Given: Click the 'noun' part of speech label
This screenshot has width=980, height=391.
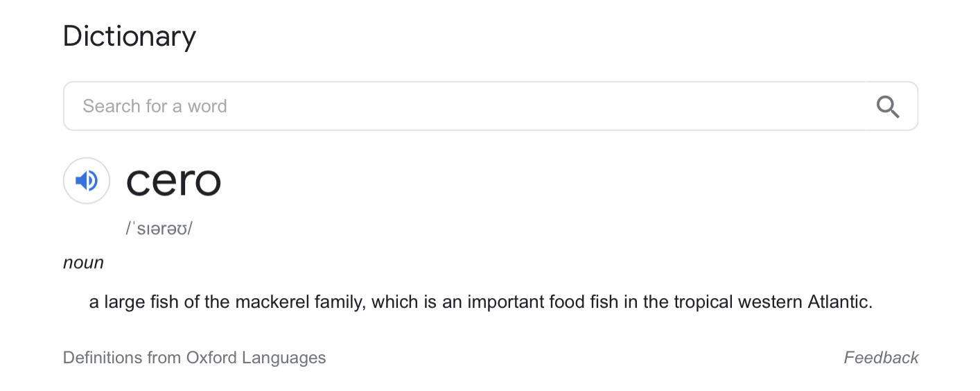Looking at the screenshot, I should point(83,263).
